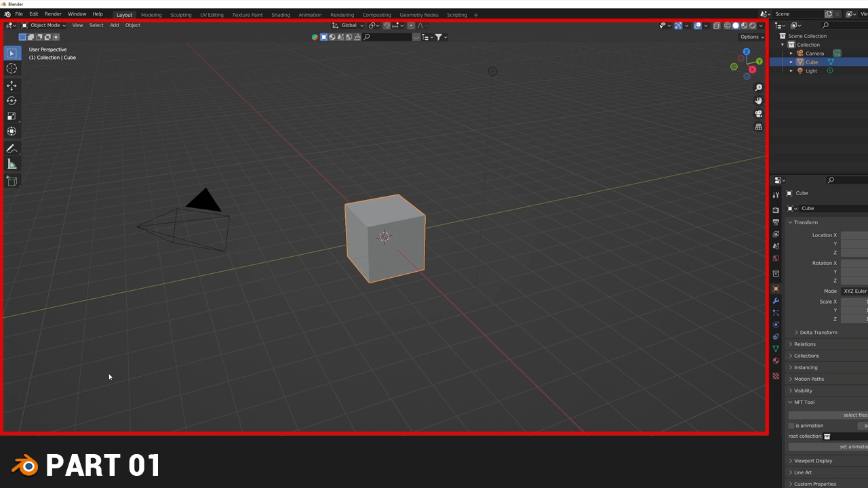Open the Object Mode dropdown
The image size is (868, 488).
point(44,26)
